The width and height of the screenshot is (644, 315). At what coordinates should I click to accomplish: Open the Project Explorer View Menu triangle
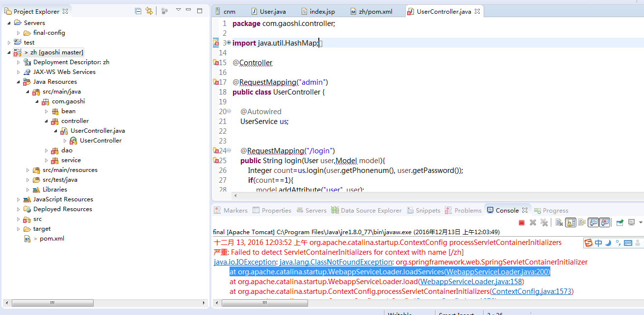pos(179,10)
